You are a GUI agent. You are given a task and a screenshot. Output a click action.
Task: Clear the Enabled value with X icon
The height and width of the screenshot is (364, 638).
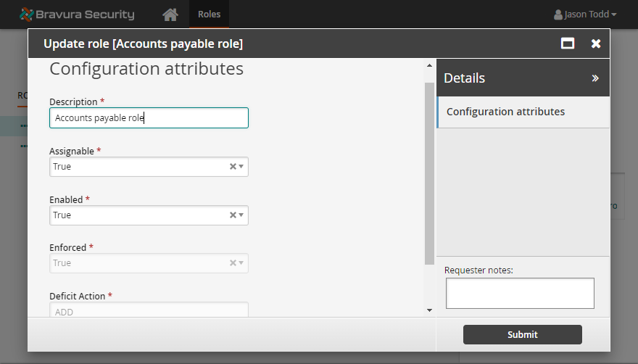pyautogui.click(x=233, y=215)
